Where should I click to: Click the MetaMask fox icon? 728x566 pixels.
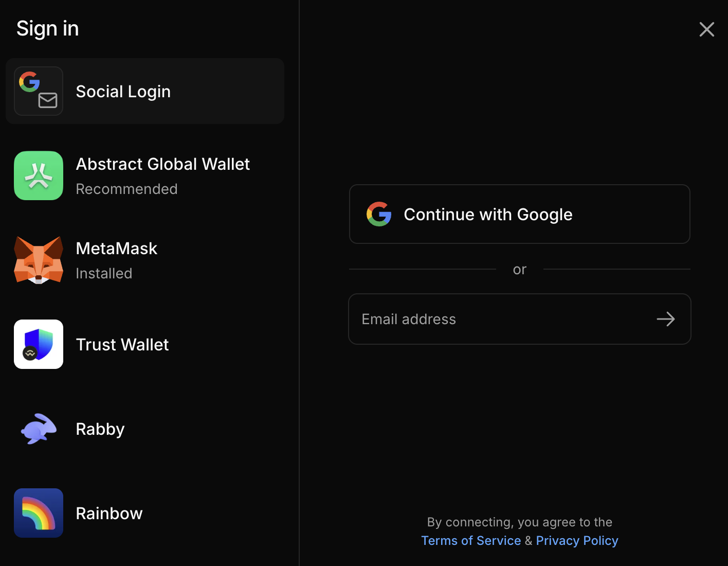39,260
